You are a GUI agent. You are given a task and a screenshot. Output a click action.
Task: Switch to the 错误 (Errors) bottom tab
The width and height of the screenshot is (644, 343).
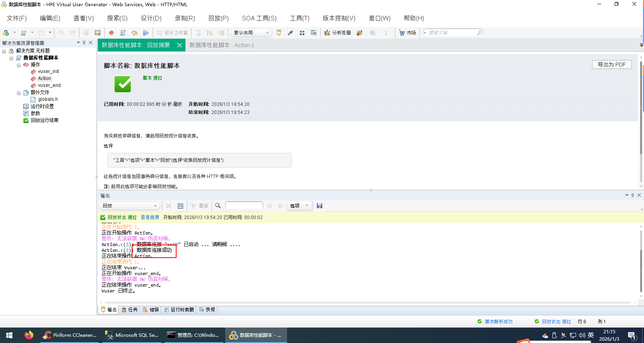click(151, 310)
